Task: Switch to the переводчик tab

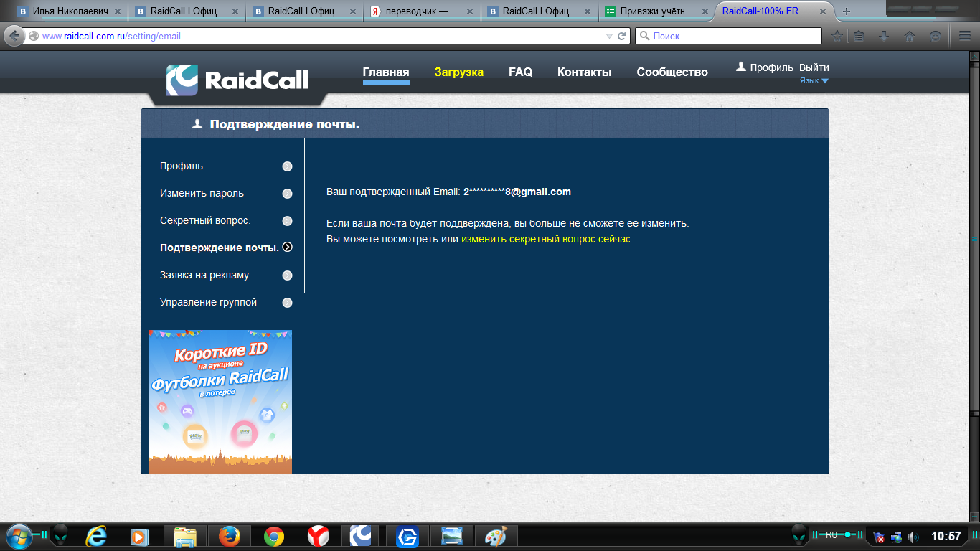Action: pos(423,11)
